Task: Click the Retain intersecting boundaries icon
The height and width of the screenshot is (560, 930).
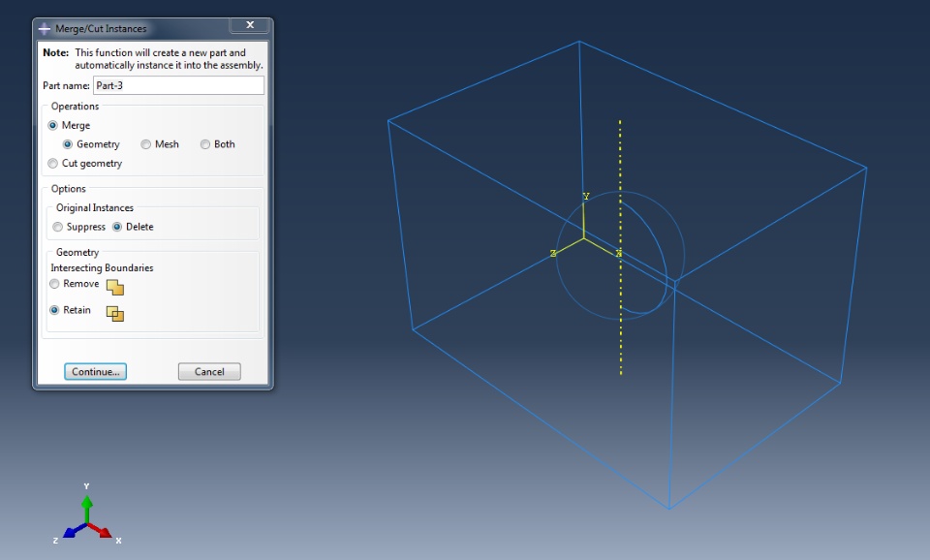Action: (115, 313)
